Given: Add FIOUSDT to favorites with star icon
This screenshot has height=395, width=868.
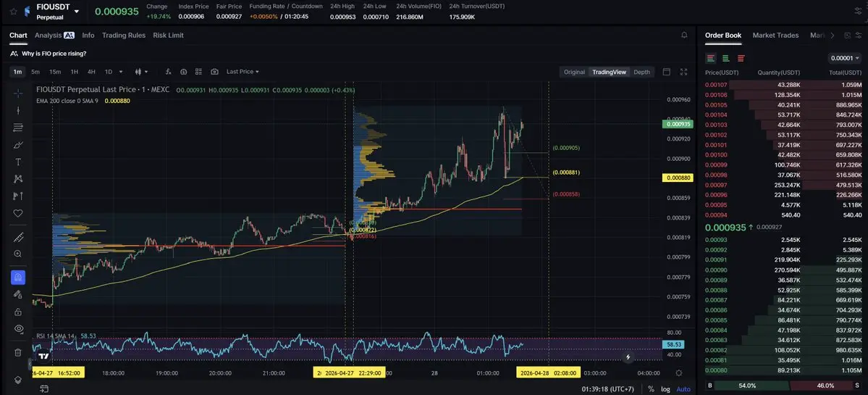Looking at the screenshot, I should point(13,11).
